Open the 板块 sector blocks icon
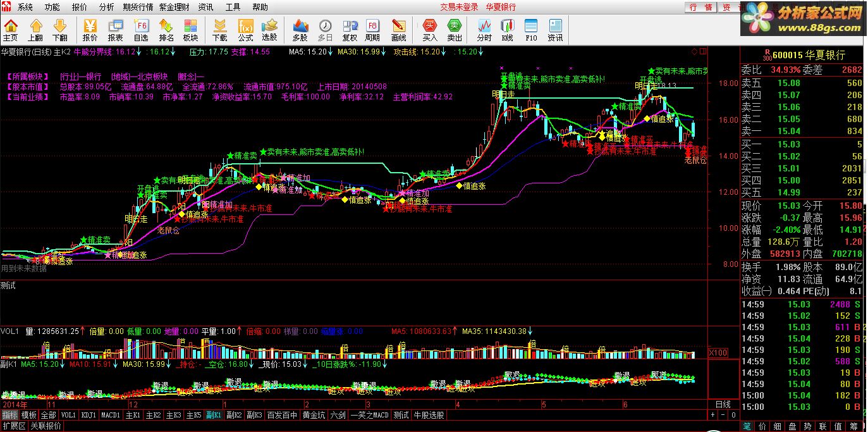868x432 pixels. pyautogui.click(x=190, y=30)
